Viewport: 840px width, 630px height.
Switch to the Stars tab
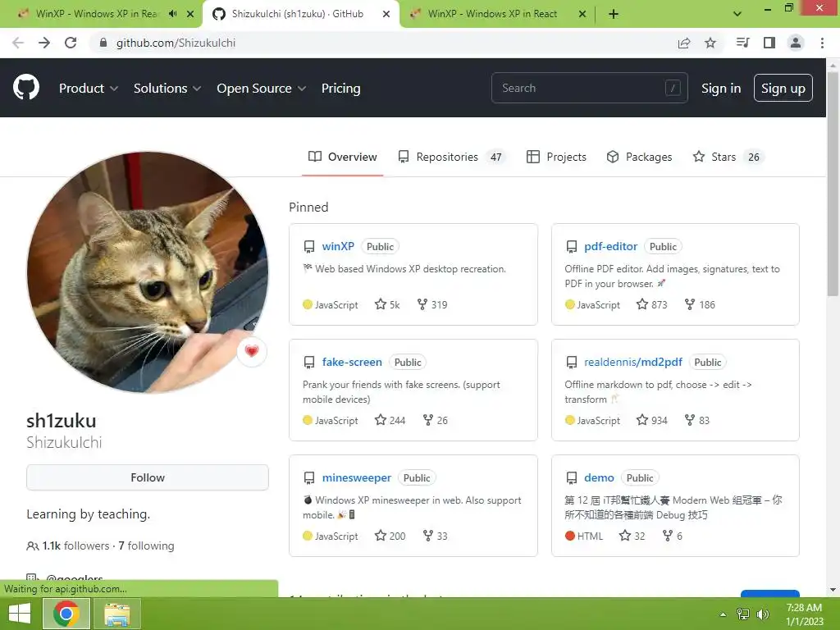[x=728, y=157]
